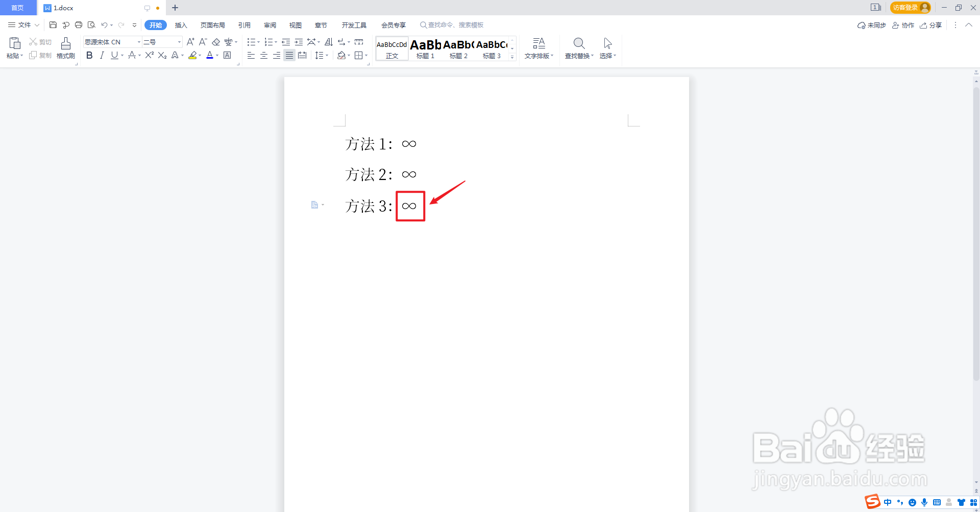Expand the styles gallery more arrow

click(512, 57)
